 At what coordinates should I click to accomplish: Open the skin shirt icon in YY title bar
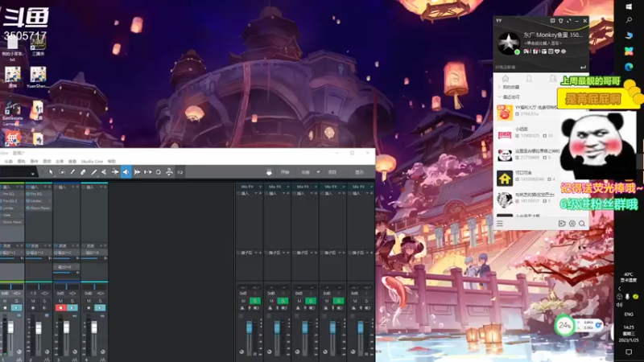click(560, 21)
